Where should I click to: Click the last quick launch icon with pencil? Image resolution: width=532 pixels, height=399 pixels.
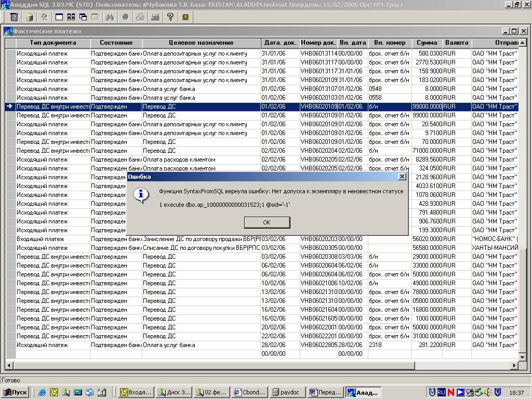coord(102,392)
